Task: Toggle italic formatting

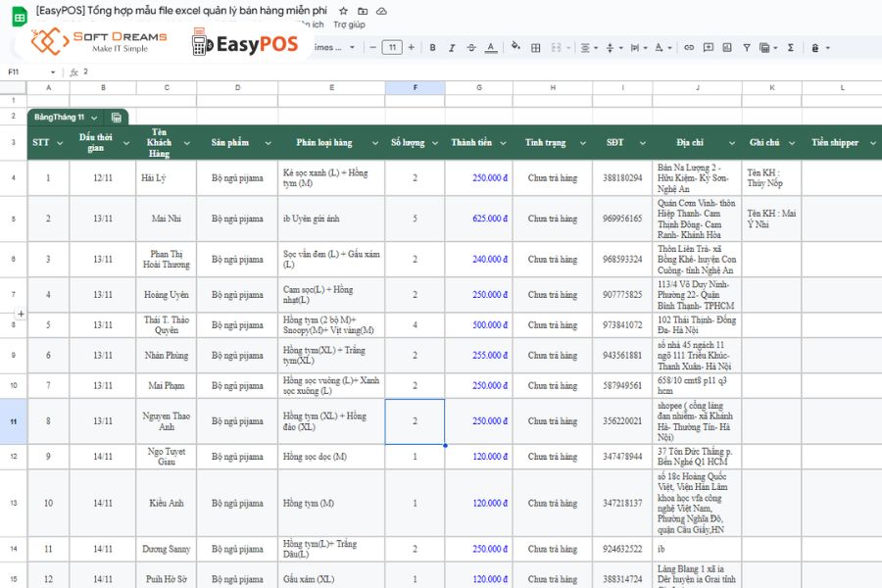Action: (450, 46)
